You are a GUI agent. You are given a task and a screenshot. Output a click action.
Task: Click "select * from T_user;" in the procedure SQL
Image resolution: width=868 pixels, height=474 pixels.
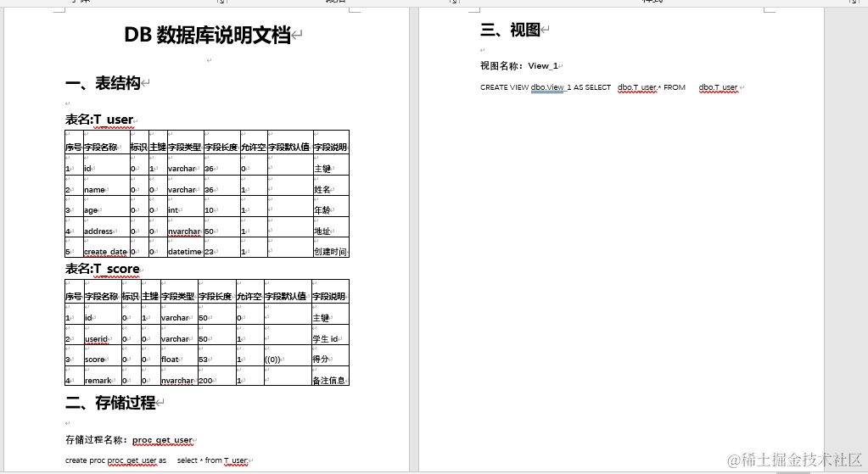pyautogui.click(x=213, y=460)
